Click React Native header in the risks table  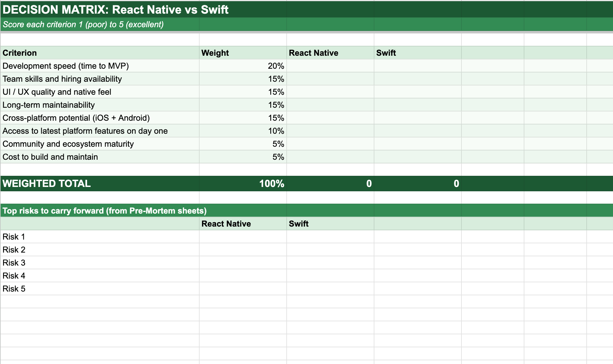pos(243,224)
